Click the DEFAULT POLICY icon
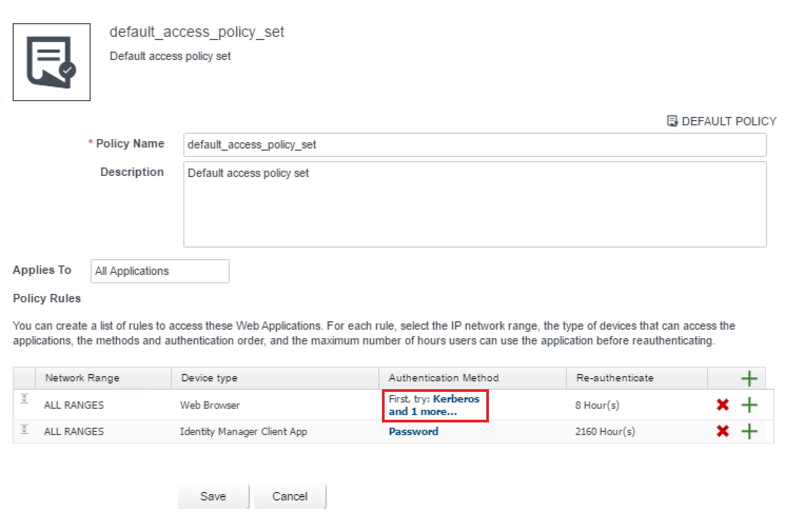The image size is (785, 532). (x=672, y=121)
